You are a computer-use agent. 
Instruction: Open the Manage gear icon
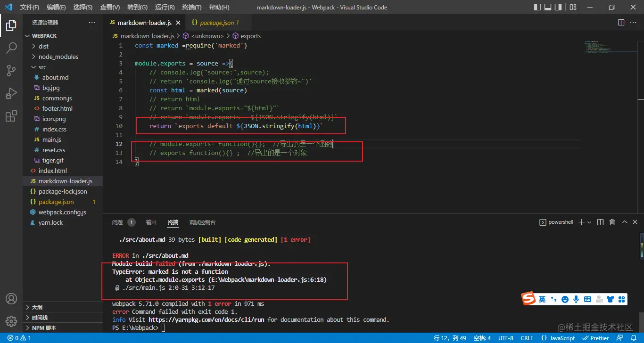[11, 321]
